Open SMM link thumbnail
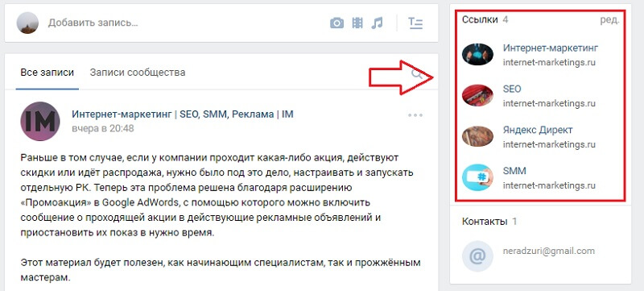The height and width of the screenshot is (291, 644). click(477, 177)
